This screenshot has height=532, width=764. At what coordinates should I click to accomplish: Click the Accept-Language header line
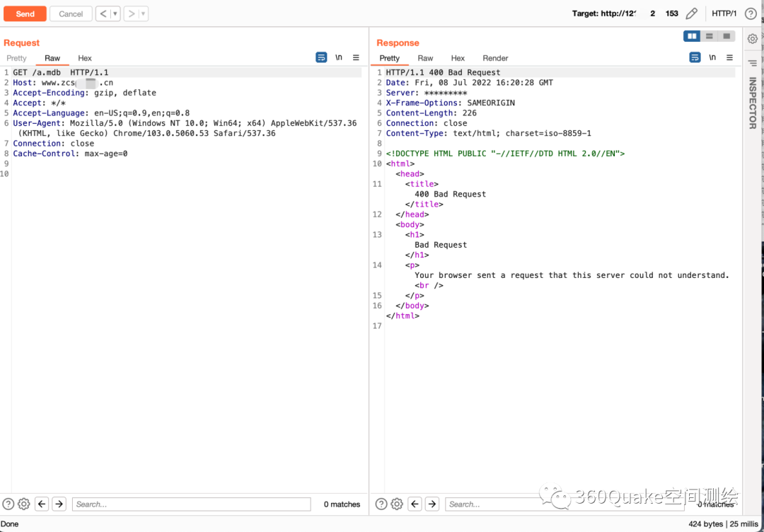pos(101,113)
